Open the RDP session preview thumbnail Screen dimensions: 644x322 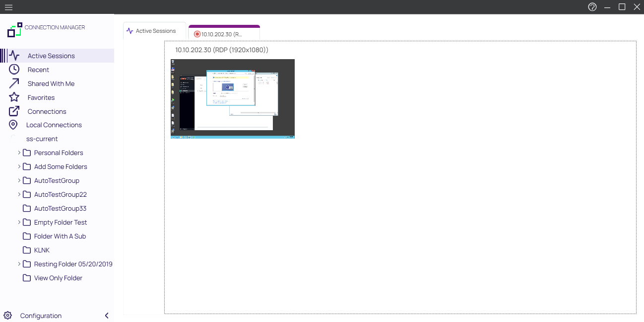coord(232,98)
